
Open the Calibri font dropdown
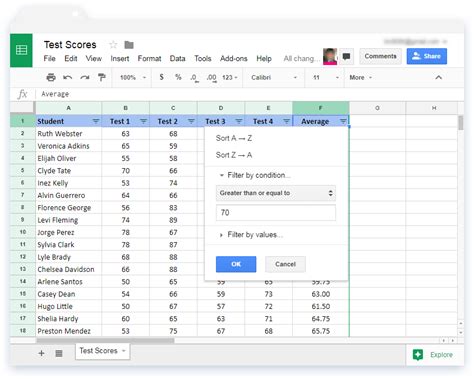coord(274,78)
